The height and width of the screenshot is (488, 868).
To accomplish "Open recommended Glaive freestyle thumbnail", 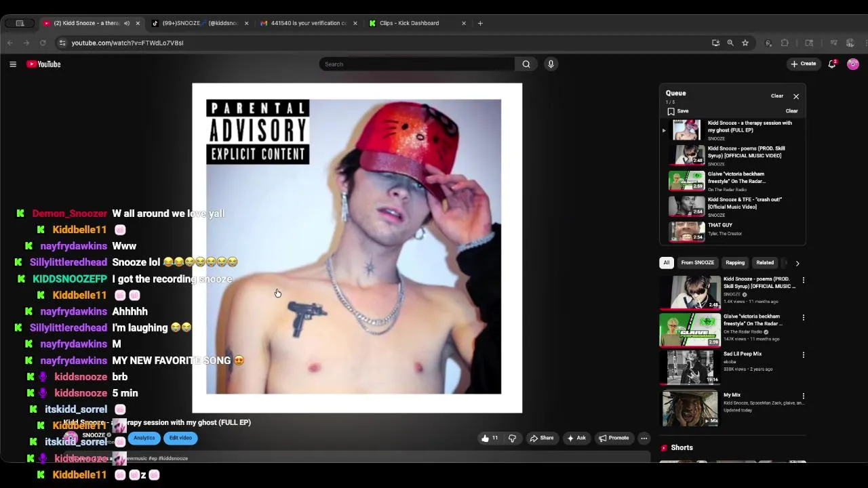I will pyautogui.click(x=690, y=330).
